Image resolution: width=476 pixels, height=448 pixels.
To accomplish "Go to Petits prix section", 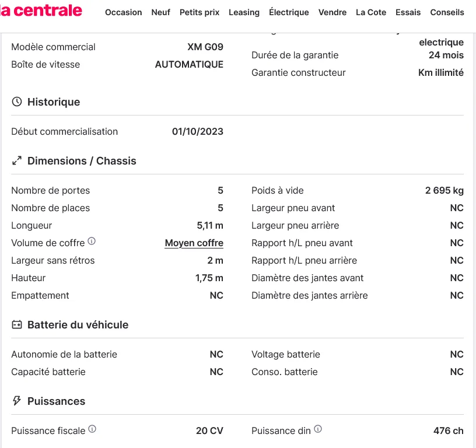I will 199,12.
